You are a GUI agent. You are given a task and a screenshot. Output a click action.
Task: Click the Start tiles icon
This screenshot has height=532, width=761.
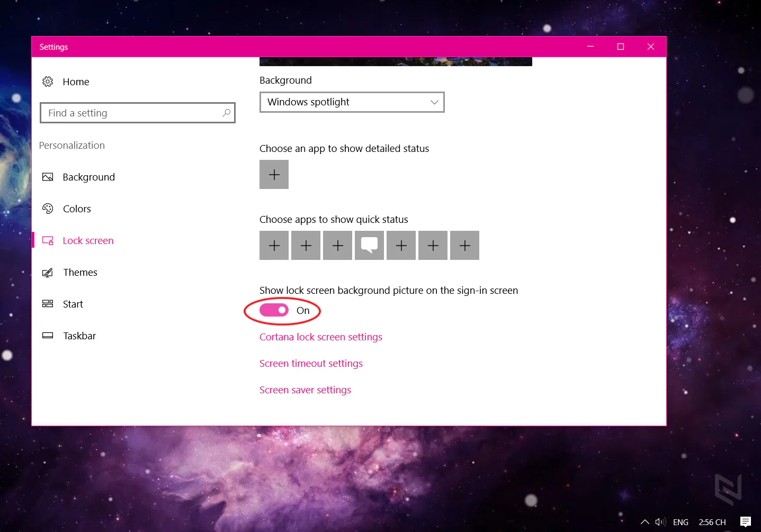click(x=48, y=304)
